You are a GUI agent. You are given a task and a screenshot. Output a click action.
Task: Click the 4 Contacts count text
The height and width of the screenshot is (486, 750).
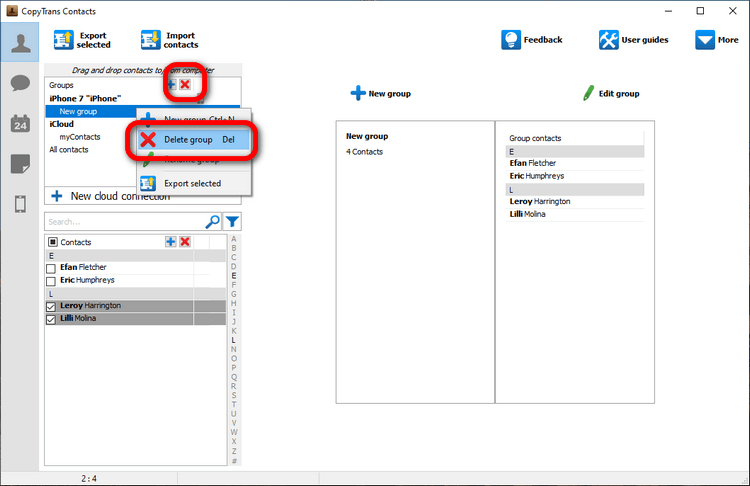coord(364,152)
